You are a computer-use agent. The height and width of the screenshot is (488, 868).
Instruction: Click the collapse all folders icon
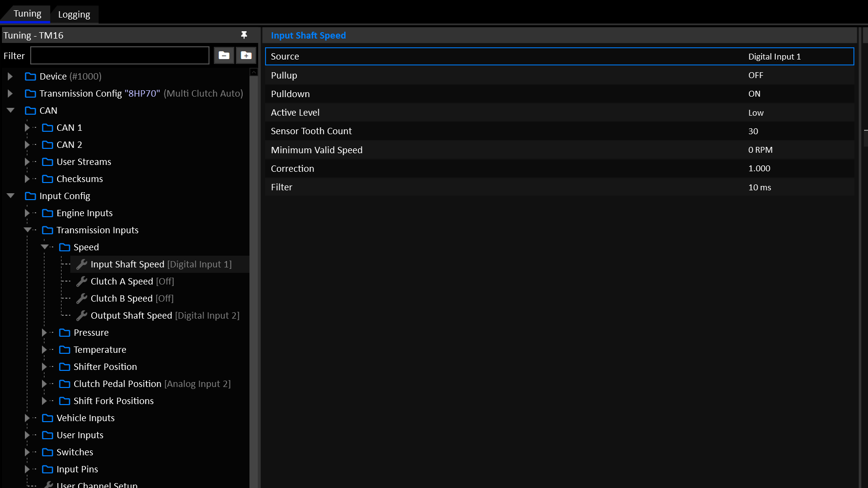click(x=224, y=56)
